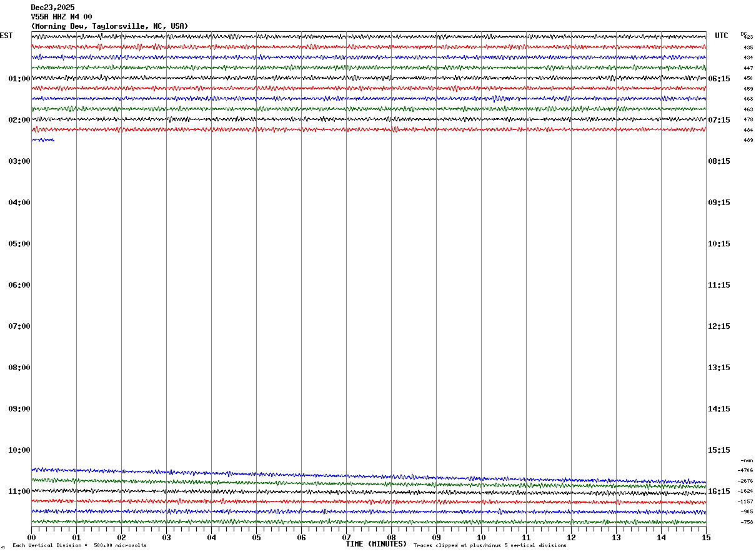Click the "10:00" EST hour label
The width and height of the screenshot is (756, 554).
[x=19, y=450]
